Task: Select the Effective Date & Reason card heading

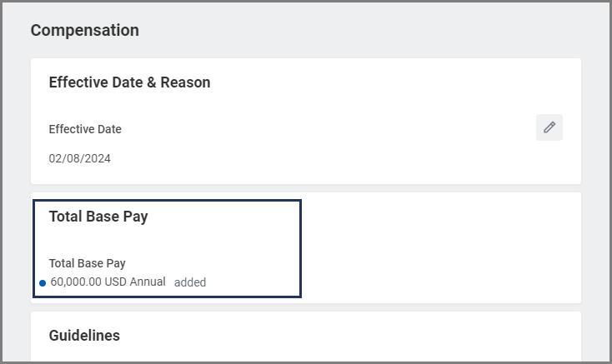Action: point(129,82)
